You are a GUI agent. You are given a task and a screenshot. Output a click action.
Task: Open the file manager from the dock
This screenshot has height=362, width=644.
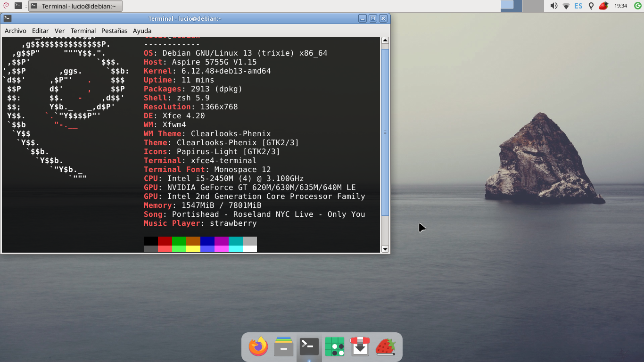click(284, 347)
